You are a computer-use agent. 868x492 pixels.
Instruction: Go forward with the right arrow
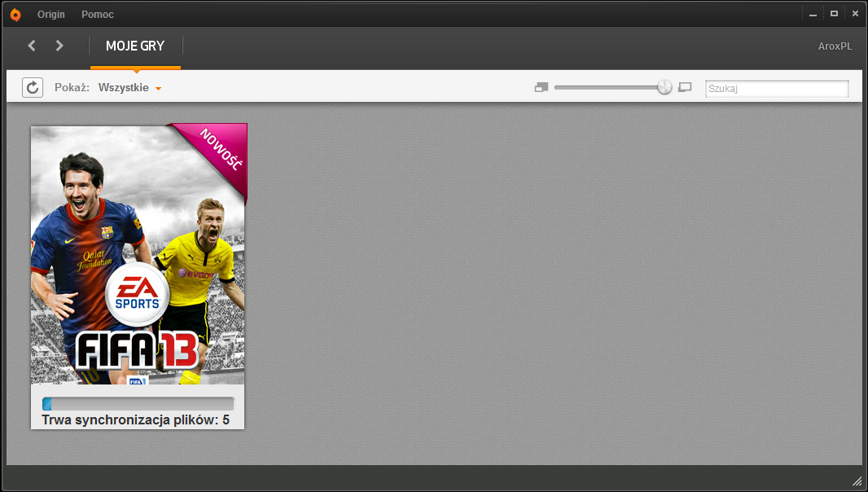[x=59, y=46]
